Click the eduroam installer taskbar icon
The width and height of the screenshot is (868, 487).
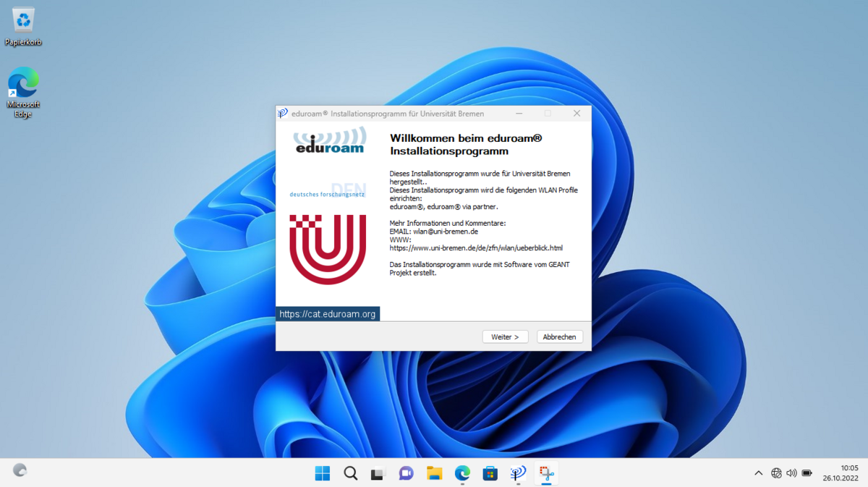[x=518, y=473]
